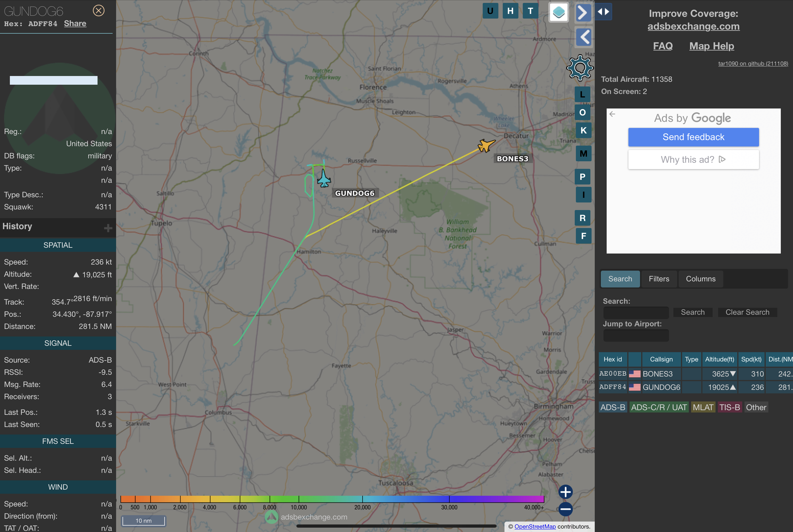Click the Share link for hex ADFF84
This screenshot has width=793, height=532.
(x=75, y=23)
